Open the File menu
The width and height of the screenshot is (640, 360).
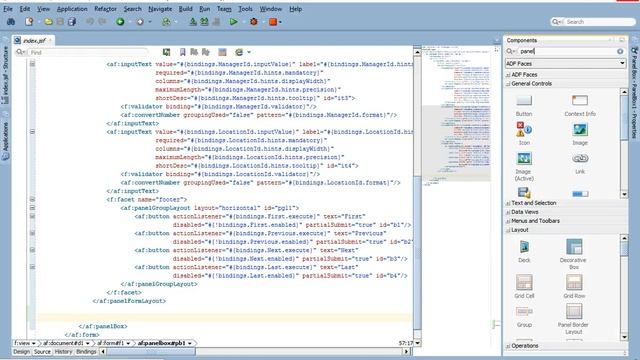click(8, 9)
